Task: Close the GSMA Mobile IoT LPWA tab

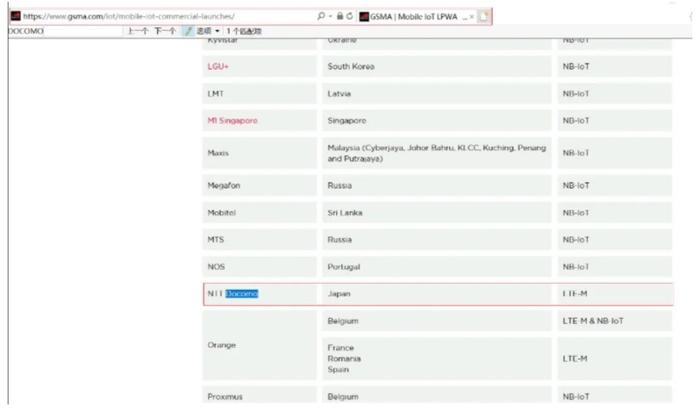Action: click(x=471, y=17)
